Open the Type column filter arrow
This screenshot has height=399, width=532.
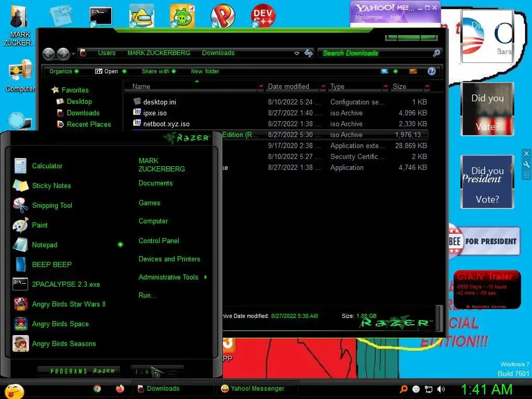coord(385,87)
